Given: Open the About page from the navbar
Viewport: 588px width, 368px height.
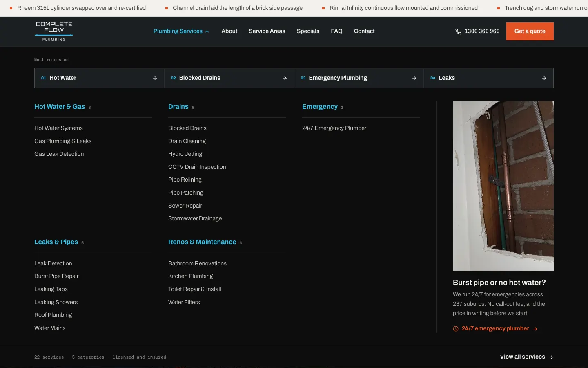Looking at the screenshot, I should (x=229, y=31).
